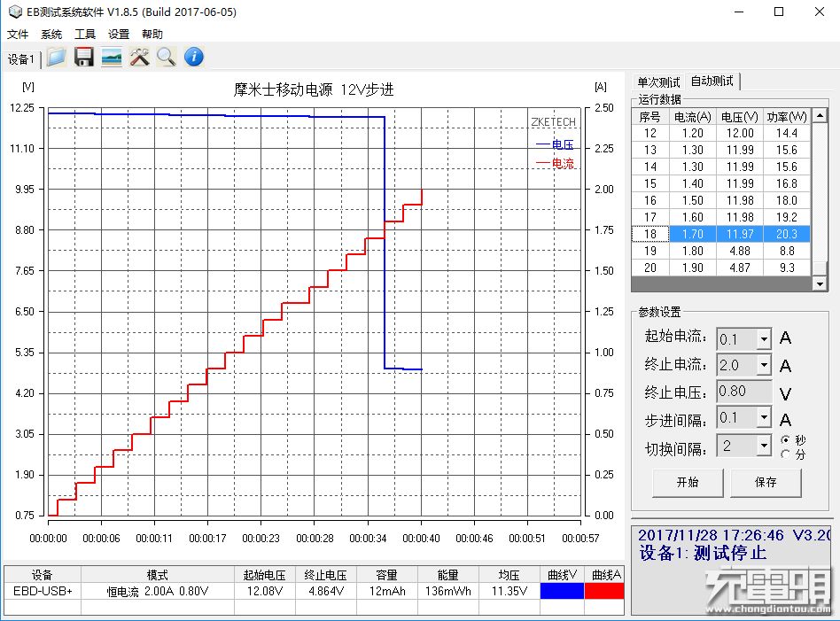The image size is (840, 621).
Task: Click the 序号 column header
Action: click(650, 117)
